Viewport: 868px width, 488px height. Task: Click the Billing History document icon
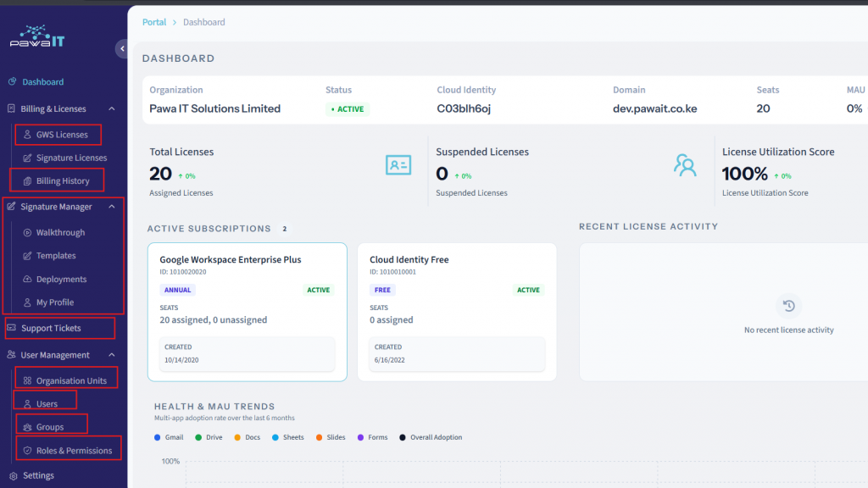click(27, 181)
